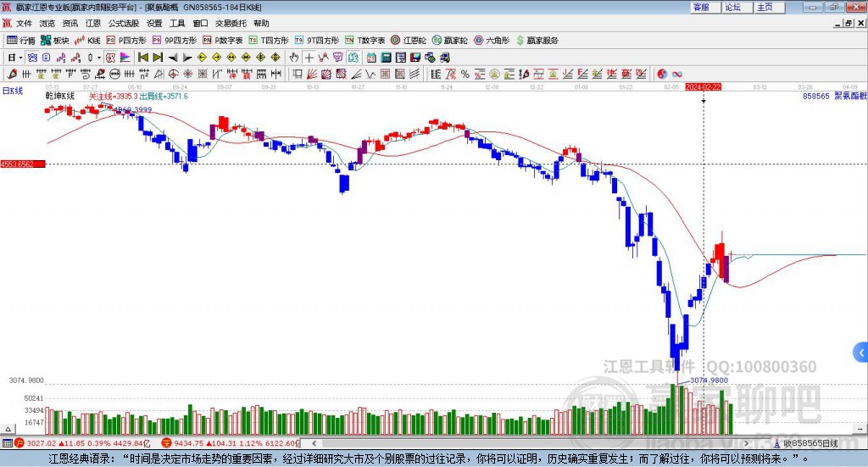Screen dimensions: 868x467
Task: Click the 客服 customer service button
Action: point(705,7)
